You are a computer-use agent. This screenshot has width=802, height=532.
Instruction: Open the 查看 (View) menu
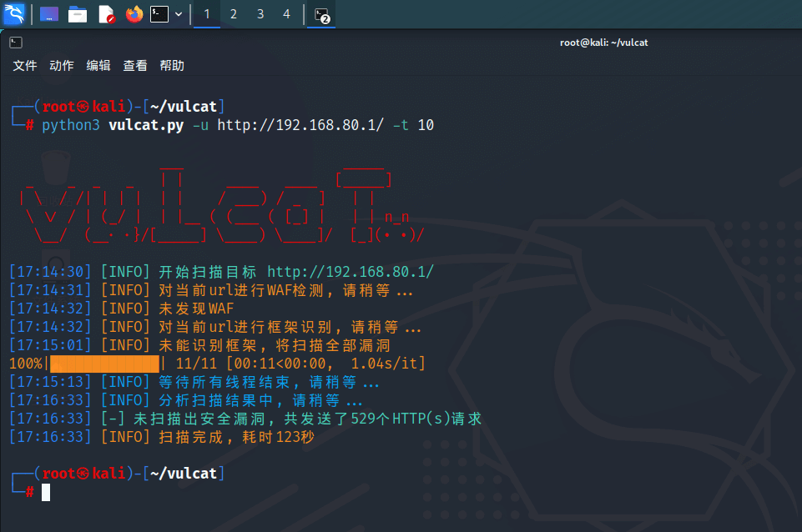coord(135,66)
